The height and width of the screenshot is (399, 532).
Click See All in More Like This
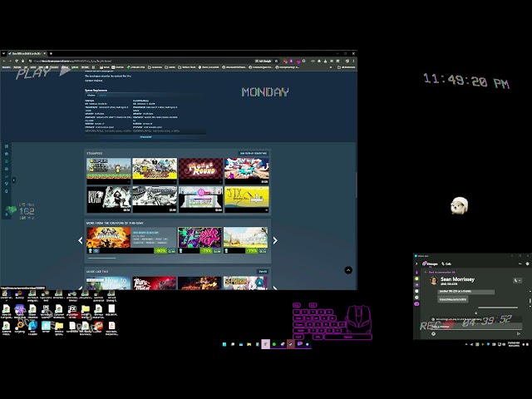tap(263, 272)
